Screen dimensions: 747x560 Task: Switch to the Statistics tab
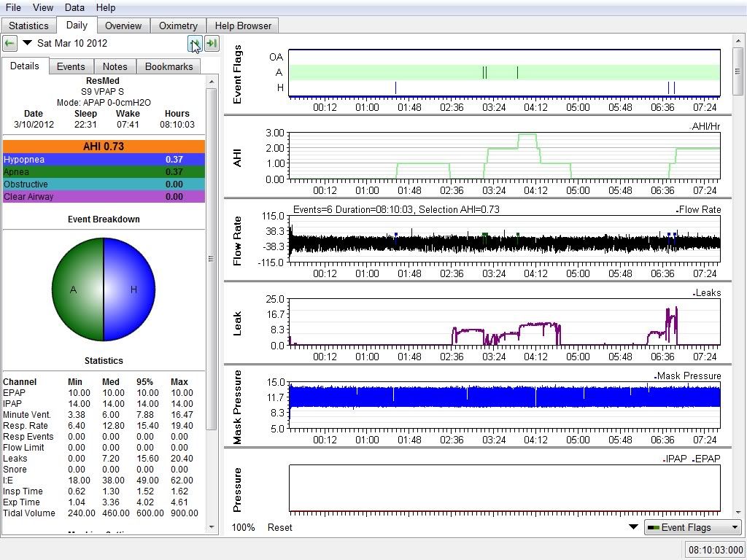[x=28, y=26]
